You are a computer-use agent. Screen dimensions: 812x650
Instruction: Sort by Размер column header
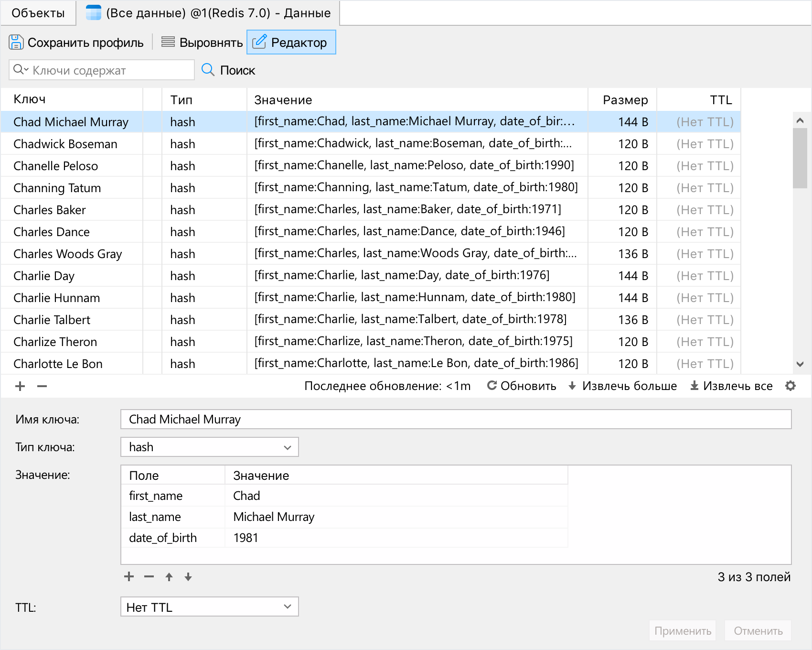(x=622, y=99)
